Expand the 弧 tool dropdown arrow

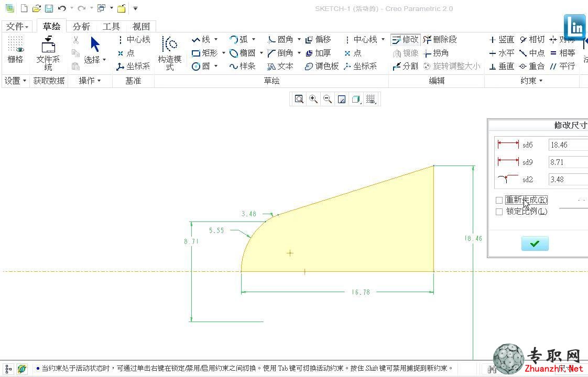click(254, 39)
